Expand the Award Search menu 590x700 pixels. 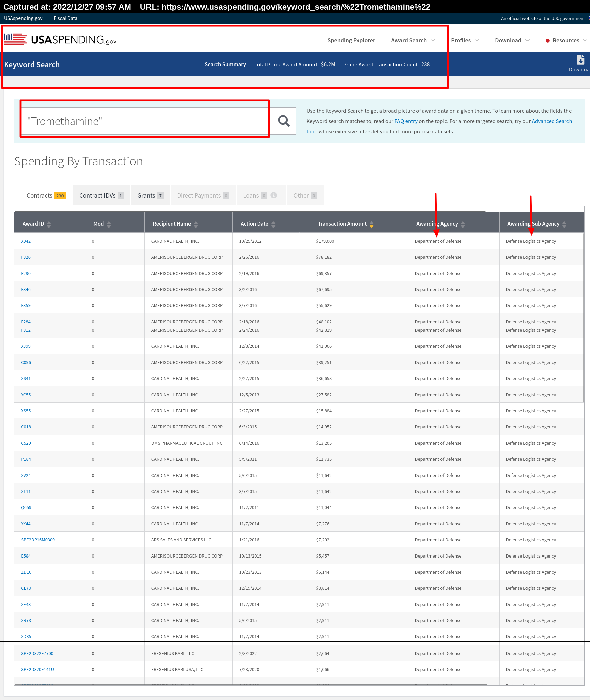[413, 40]
